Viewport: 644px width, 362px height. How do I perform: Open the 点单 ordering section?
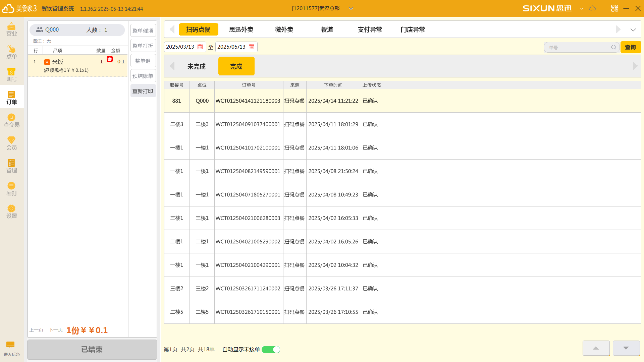click(12, 52)
